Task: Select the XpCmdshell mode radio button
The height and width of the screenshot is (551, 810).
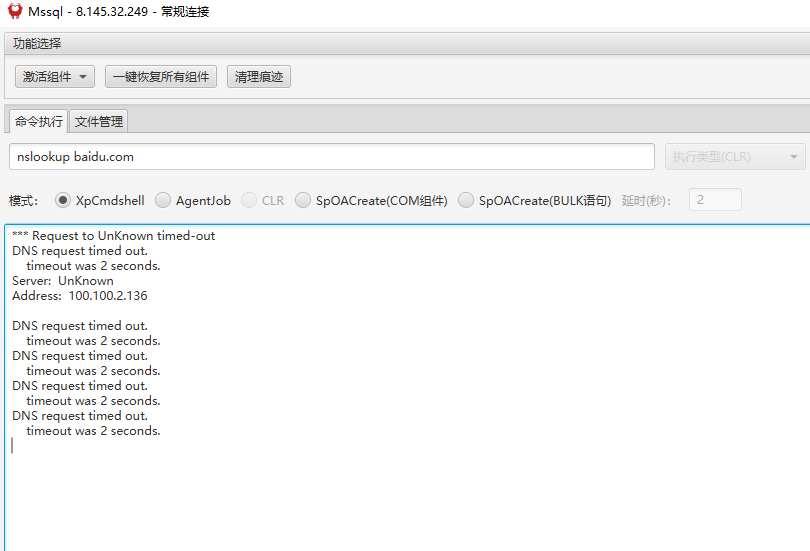Action: tap(63, 201)
